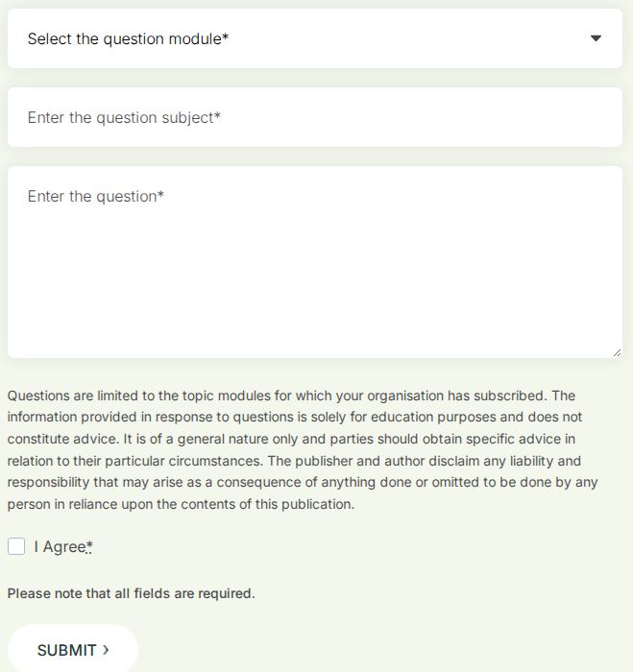633x672 pixels.
Task: Open the Select the question module dropdown
Action: 314,38
